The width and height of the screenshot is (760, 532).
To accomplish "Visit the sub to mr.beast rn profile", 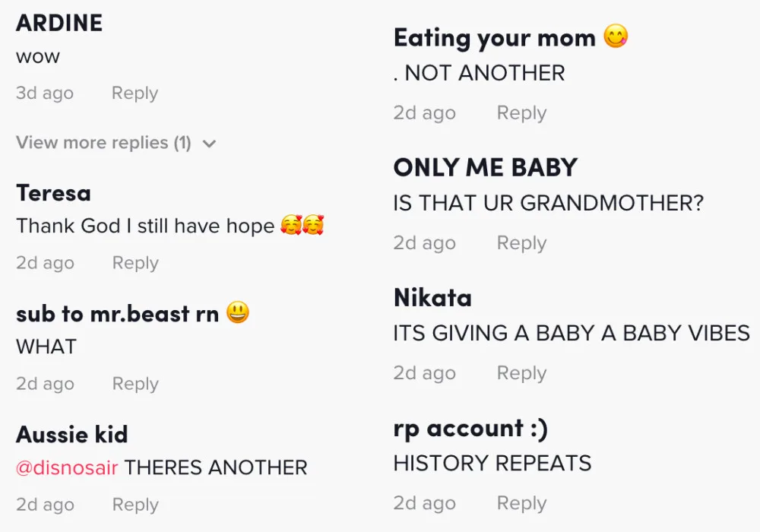I will [x=117, y=314].
